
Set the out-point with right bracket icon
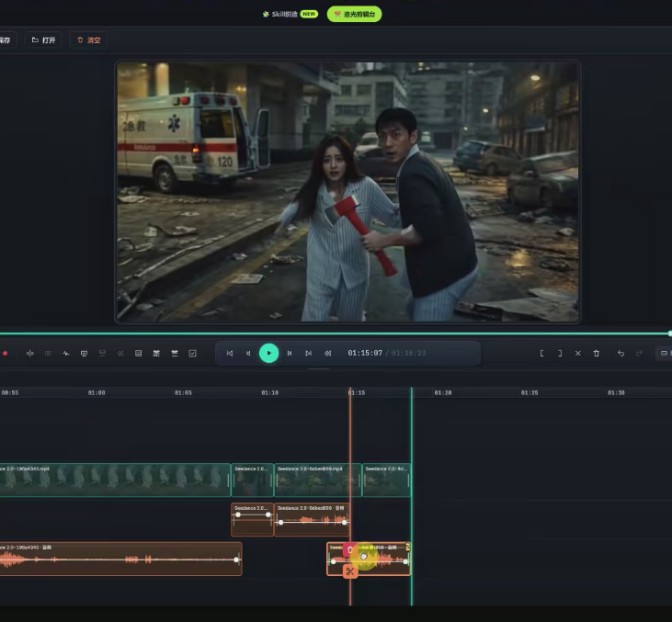pos(560,354)
